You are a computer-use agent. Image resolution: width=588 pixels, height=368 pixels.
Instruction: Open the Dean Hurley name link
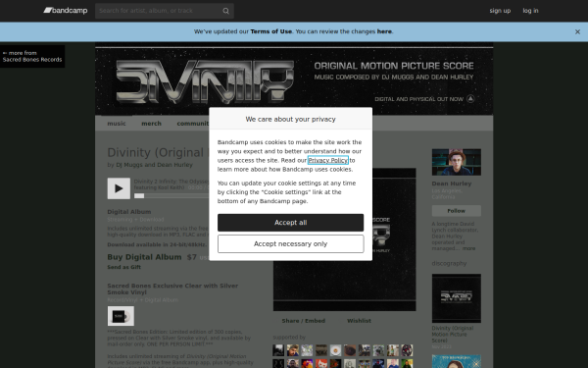point(452,184)
